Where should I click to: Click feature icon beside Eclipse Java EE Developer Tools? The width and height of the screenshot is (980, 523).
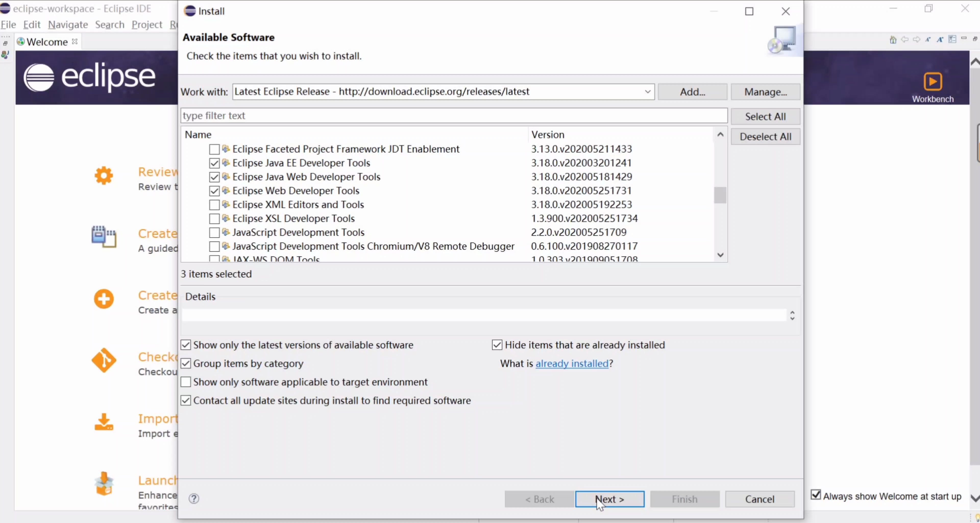point(226,163)
